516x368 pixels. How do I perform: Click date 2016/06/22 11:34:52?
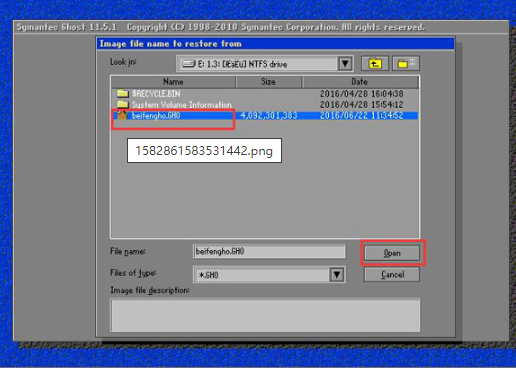[x=362, y=116]
